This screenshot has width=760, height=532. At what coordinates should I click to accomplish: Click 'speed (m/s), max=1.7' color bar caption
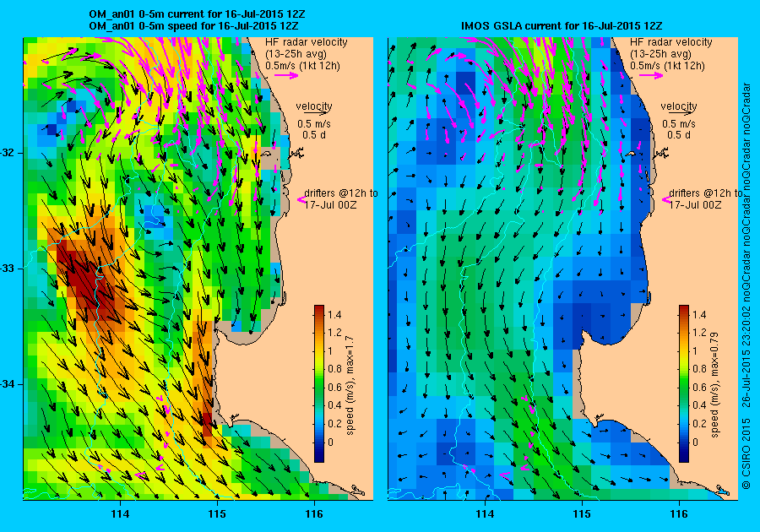pyautogui.click(x=350, y=386)
